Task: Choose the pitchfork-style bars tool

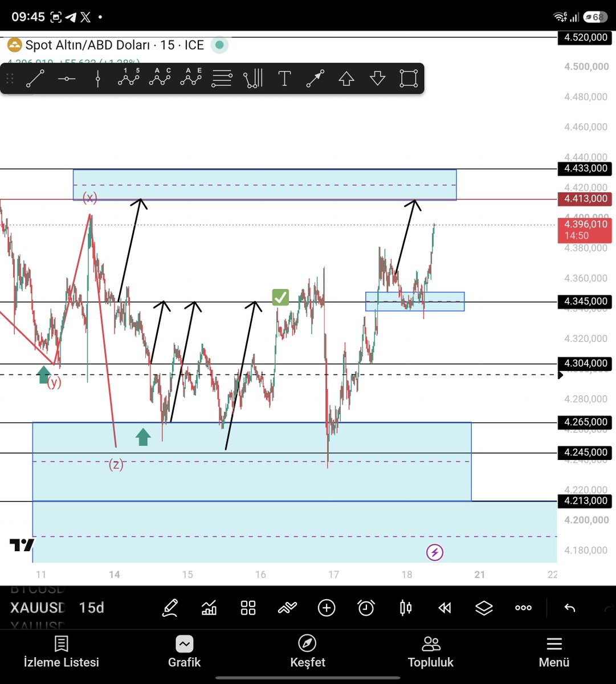Action: pos(253,78)
